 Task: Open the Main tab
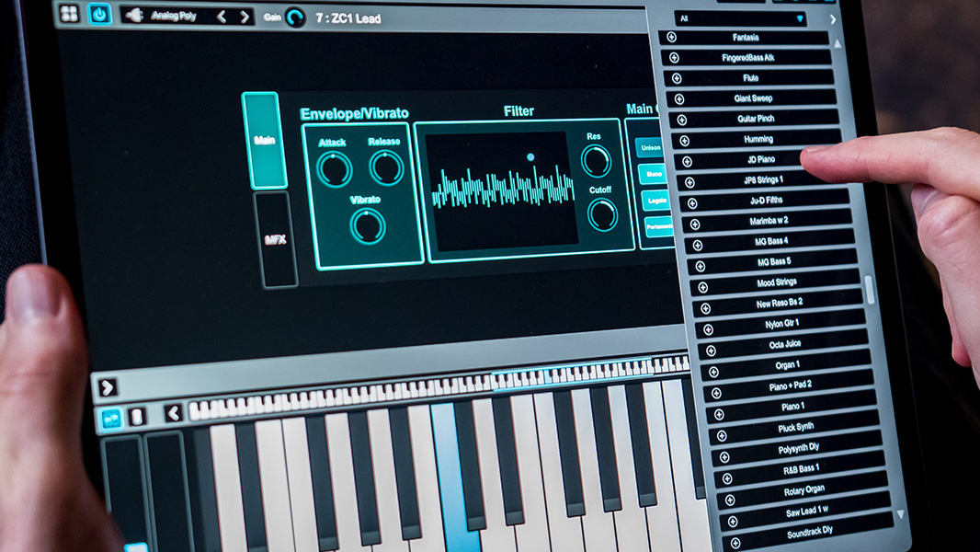[x=265, y=141]
